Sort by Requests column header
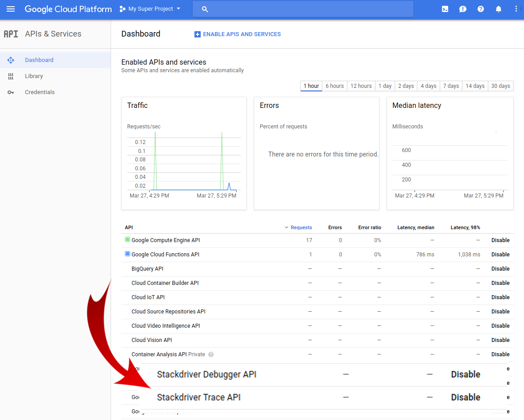524x420 pixels. click(301, 227)
